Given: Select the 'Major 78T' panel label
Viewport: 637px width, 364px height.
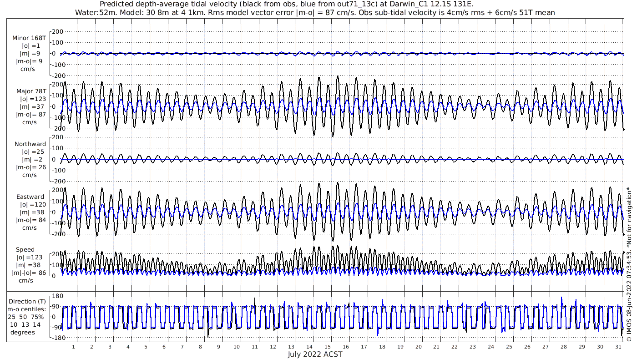Looking at the screenshot, I should click(x=31, y=91).
